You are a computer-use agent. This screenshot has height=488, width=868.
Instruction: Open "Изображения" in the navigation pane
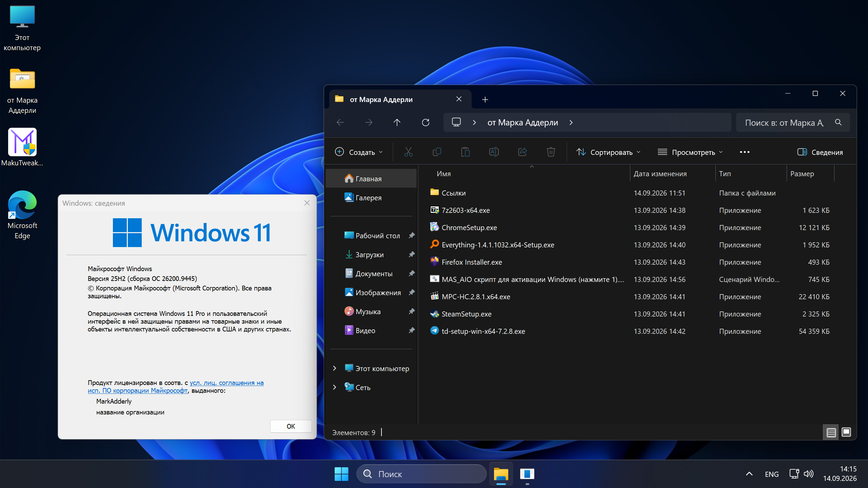[371, 292]
